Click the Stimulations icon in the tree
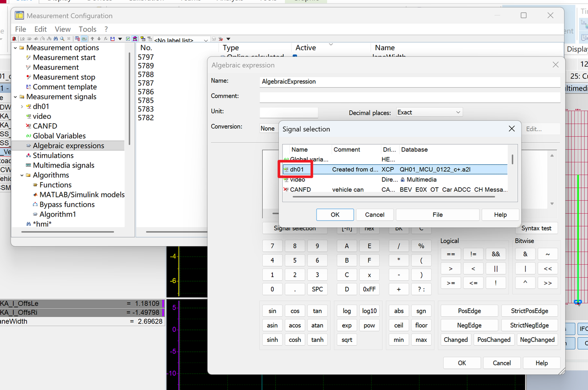 (x=28, y=156)
